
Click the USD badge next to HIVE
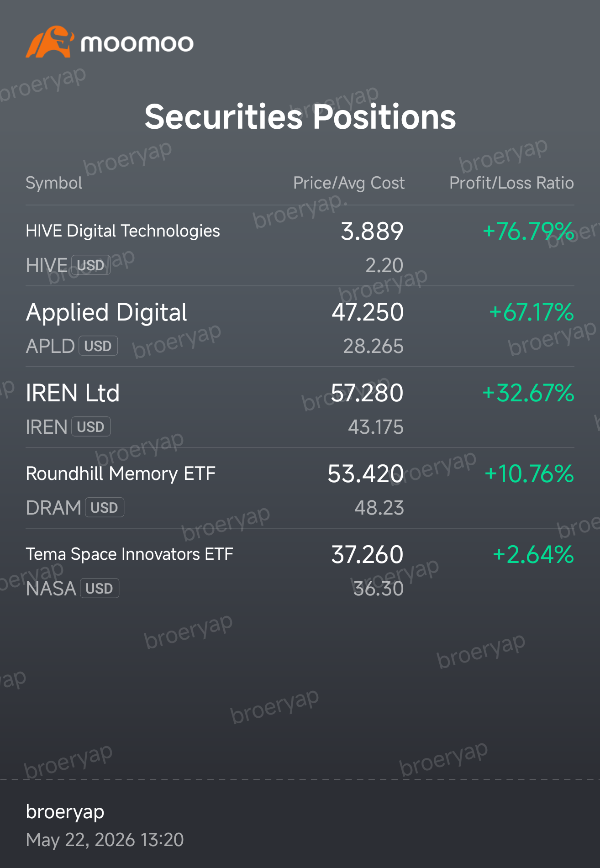(x=91, y=265)
